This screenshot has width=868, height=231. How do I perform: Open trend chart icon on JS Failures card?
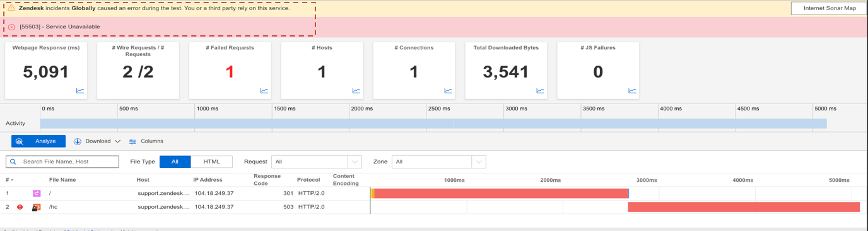pyautogui.click(x=633, y=91)
